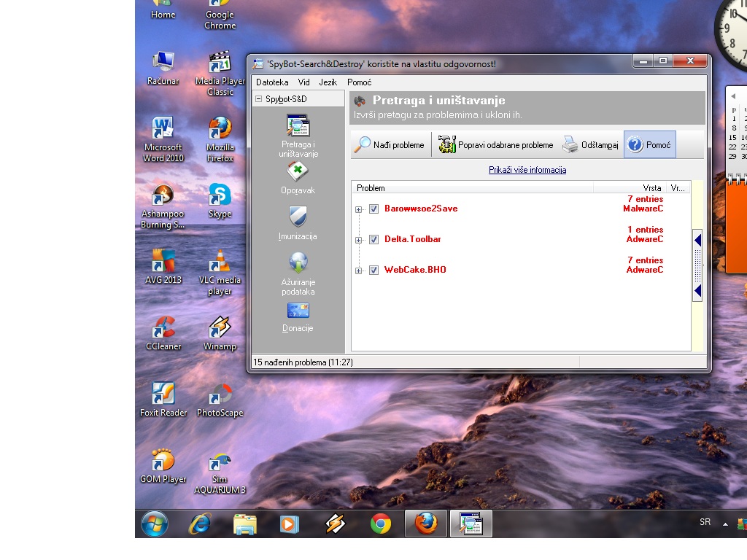Select the Delta.Toolbar row text

[413, 239]
